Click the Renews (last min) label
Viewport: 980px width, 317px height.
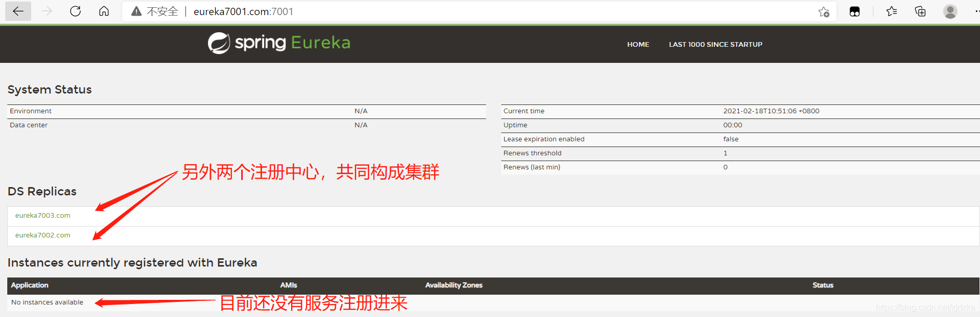pos(532,167)
